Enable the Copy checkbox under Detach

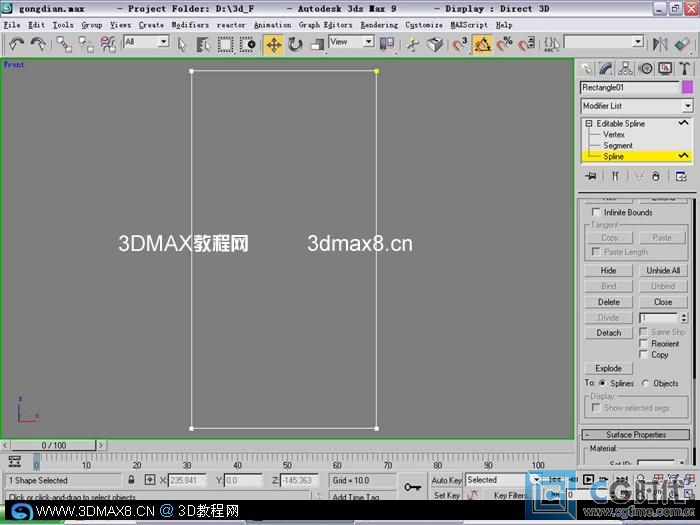pos(643,354)
